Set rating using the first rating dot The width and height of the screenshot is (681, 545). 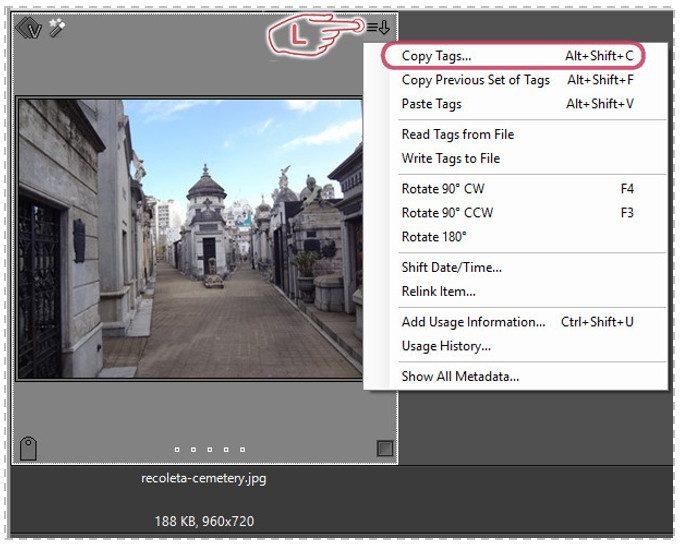point(177,450)
